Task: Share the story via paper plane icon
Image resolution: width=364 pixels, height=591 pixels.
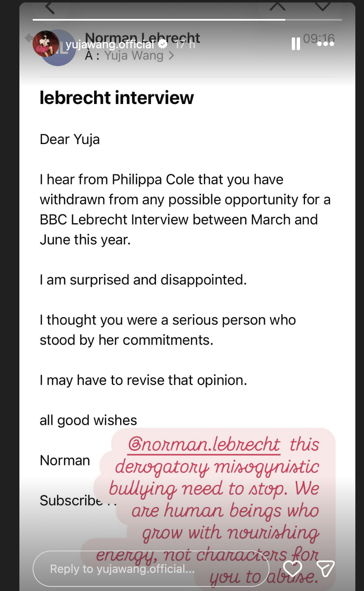Action: (325, 569)
